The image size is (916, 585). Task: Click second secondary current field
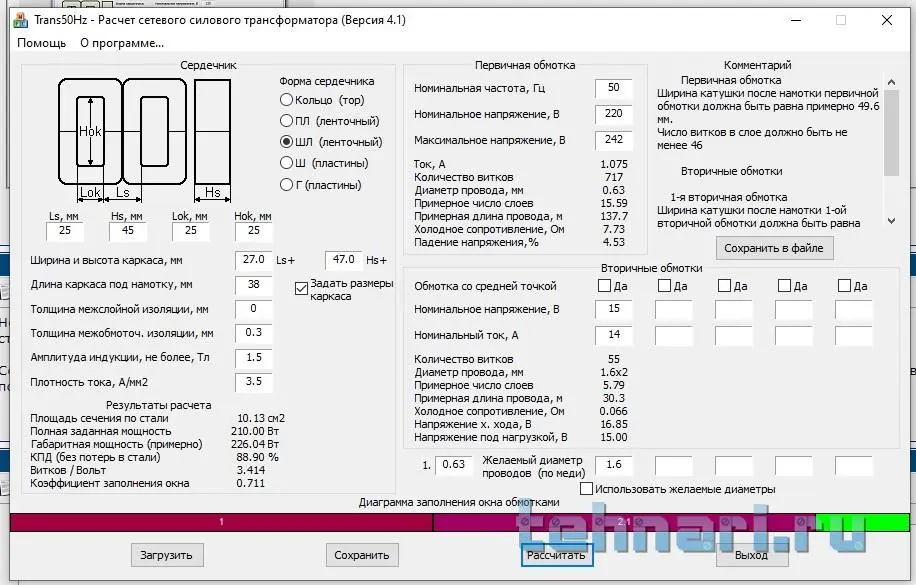pyautogui.click(x=674, y=335)
